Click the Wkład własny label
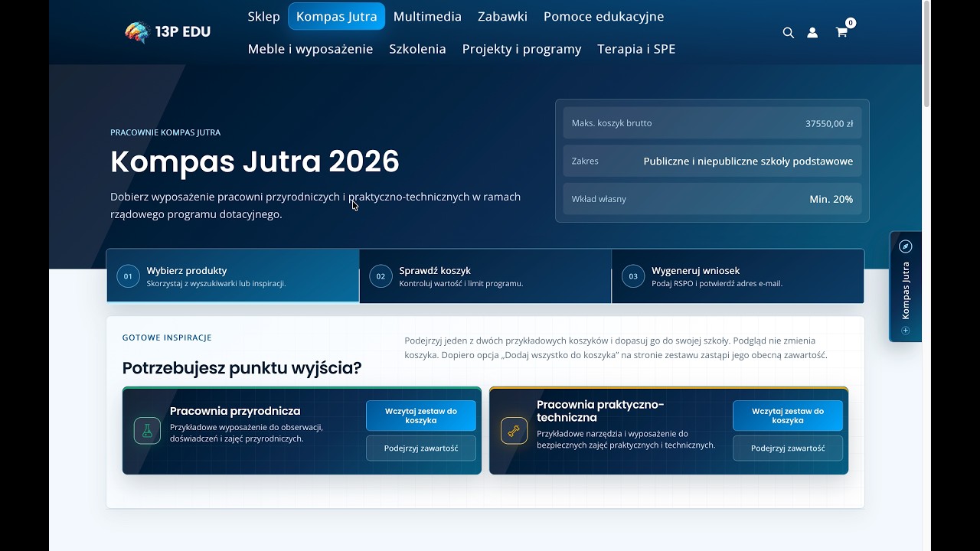This screenshot has width=980, height=551. (x=599, y=199)
